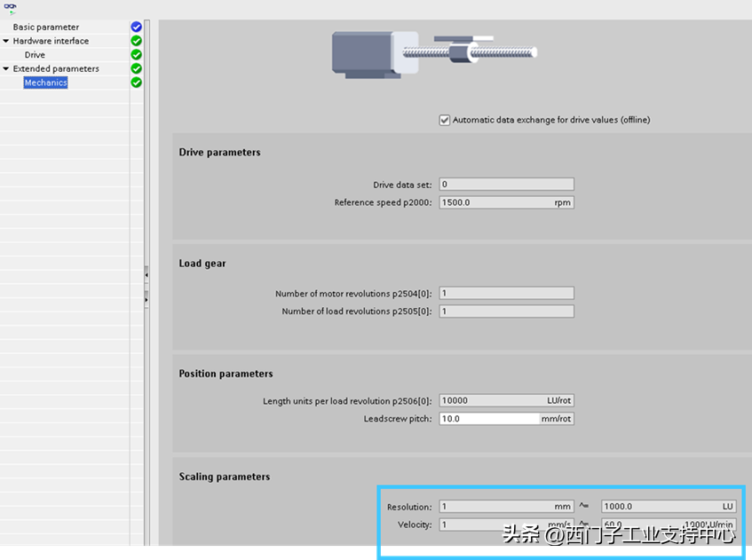Collapse the Extended parameters tree node
This screenshot has width=752, height=560.
(x=6, y=68)
